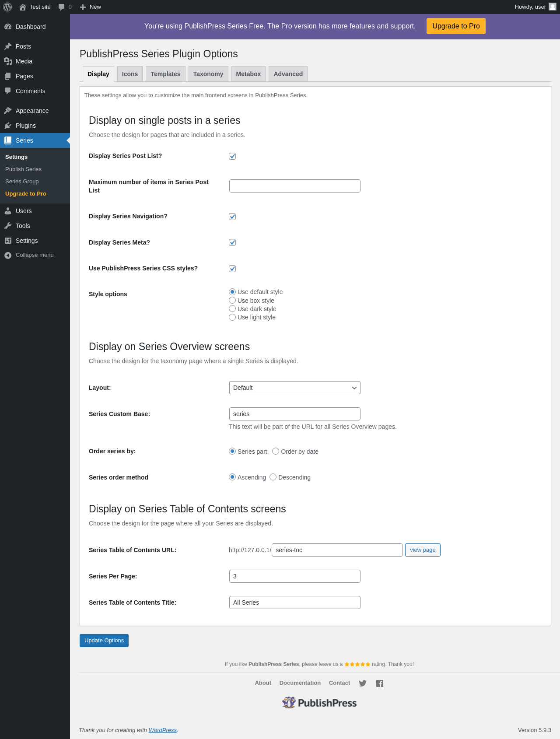The height and width of the screenshot is (739, 560).
Task: Open the Documentation footer link
Action: tap(300, 683)
